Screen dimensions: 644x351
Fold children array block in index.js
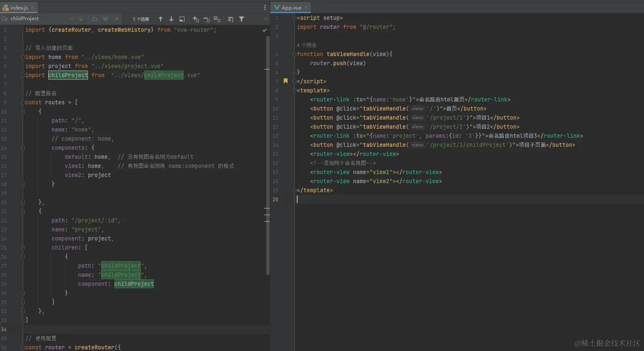pos(23,248)
